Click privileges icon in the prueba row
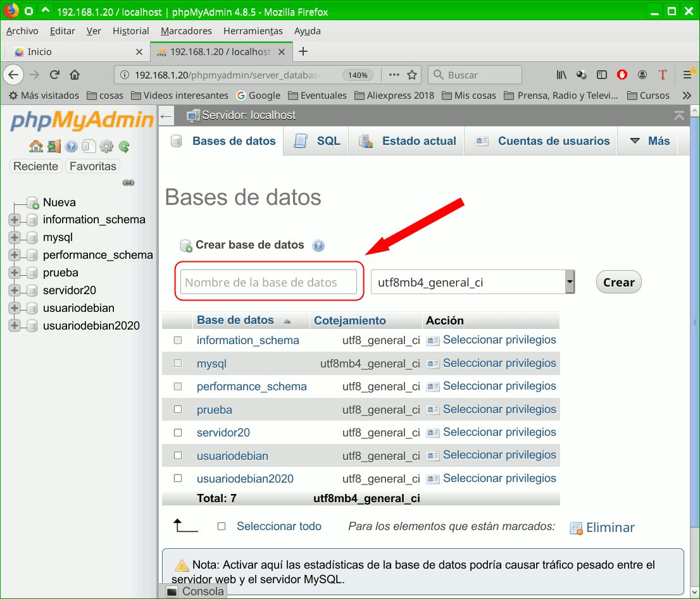Viewport: 700px width, 599px height. [432, 410]
